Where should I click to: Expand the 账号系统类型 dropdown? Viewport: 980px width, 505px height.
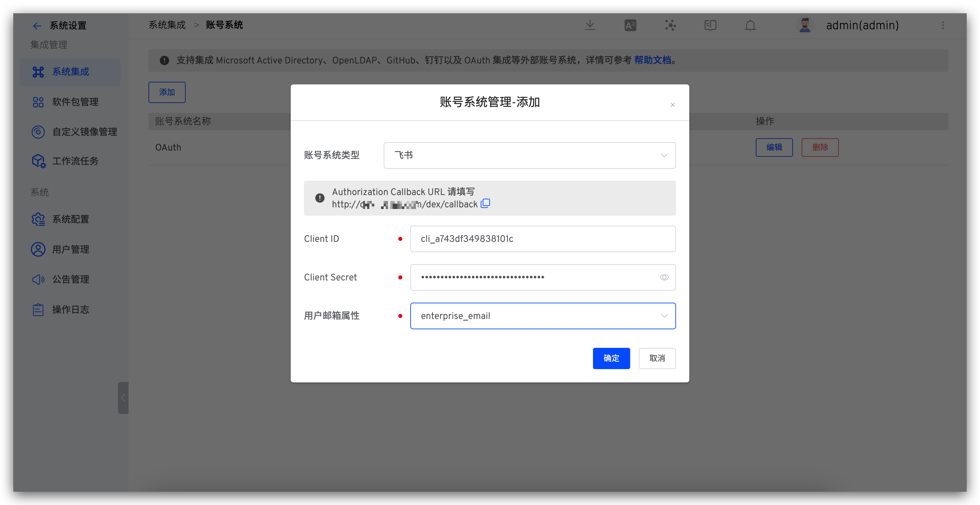click(529, 155)
